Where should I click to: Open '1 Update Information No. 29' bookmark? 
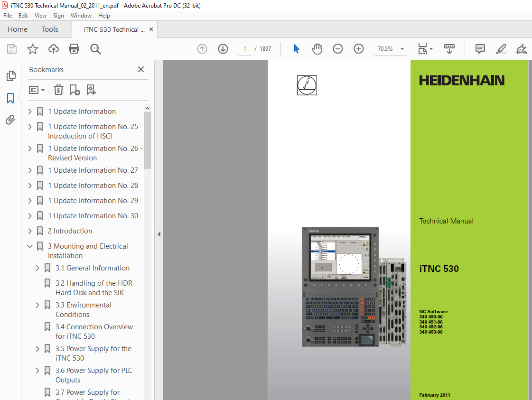pyautogui.click(x=93, y=201)
